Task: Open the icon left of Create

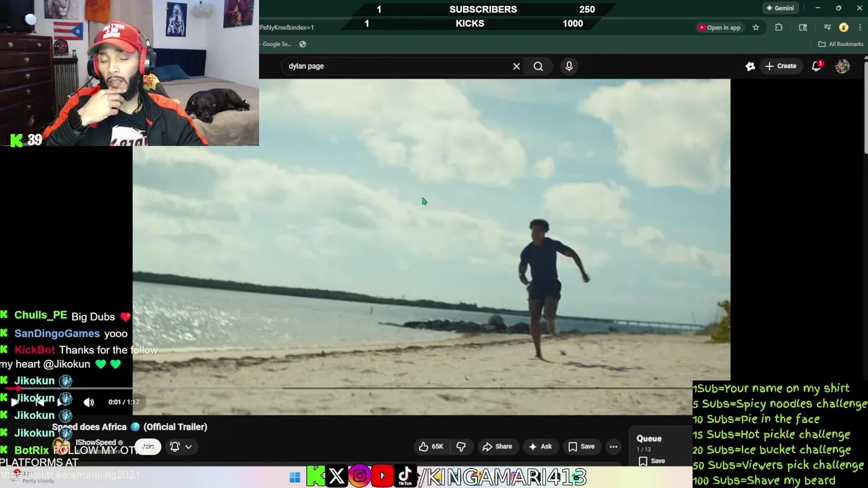Action: click(x=750, y=66)
